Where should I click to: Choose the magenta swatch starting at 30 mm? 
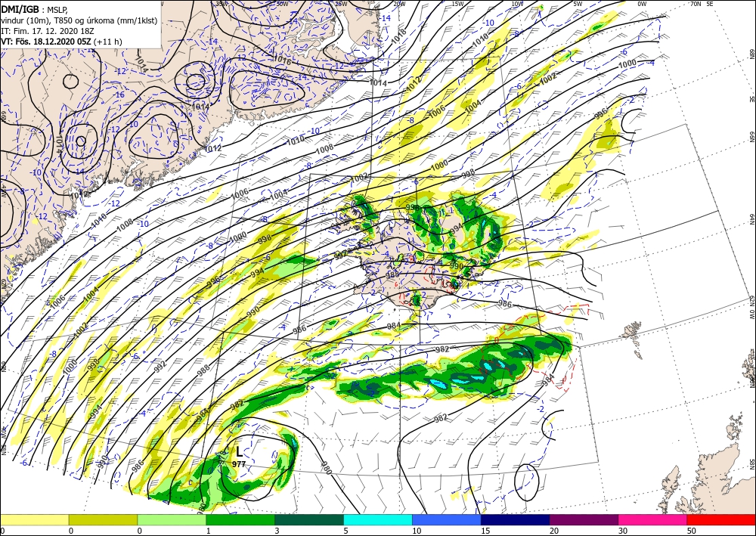(653, 519)
